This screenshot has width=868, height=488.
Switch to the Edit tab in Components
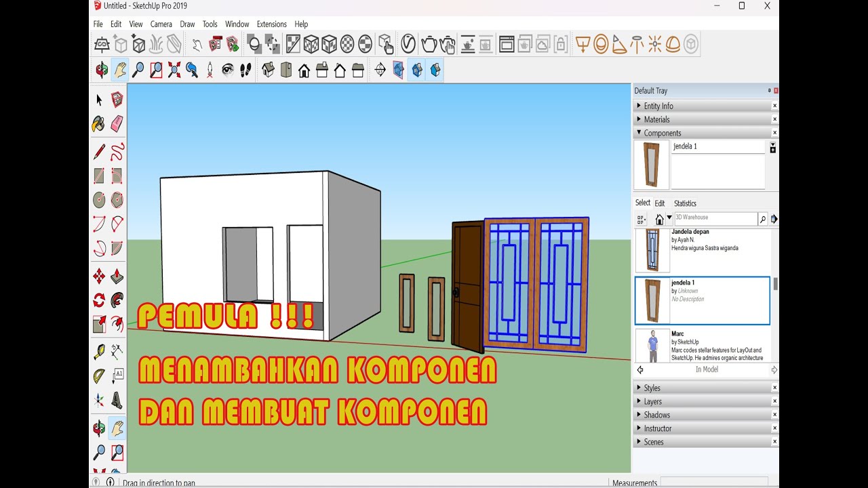660,203
